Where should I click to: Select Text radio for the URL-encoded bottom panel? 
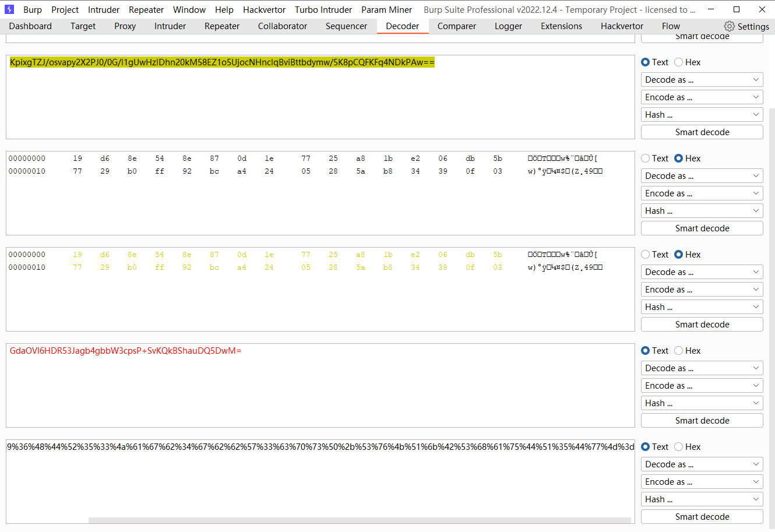(x=645, y=447)
